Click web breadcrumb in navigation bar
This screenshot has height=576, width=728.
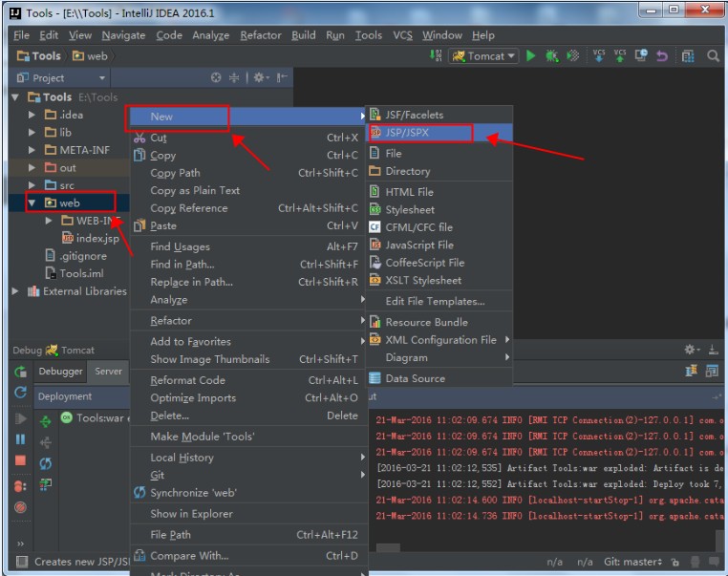(x=90, y=56)
